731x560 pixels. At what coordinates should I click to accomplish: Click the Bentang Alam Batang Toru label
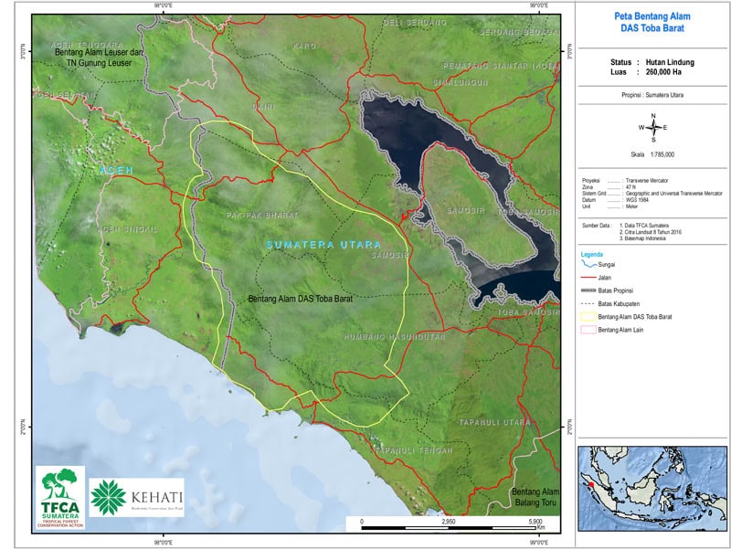coord(535,497)
